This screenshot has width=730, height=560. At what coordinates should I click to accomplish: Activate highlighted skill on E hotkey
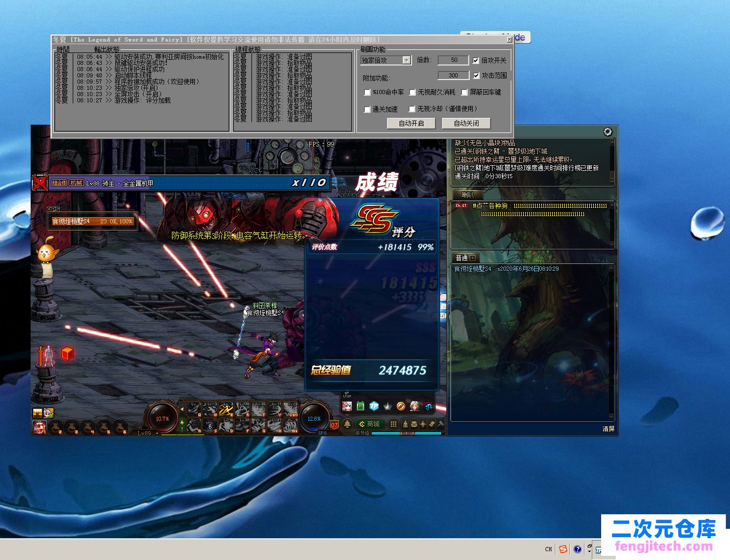click(x=227, y=409)
